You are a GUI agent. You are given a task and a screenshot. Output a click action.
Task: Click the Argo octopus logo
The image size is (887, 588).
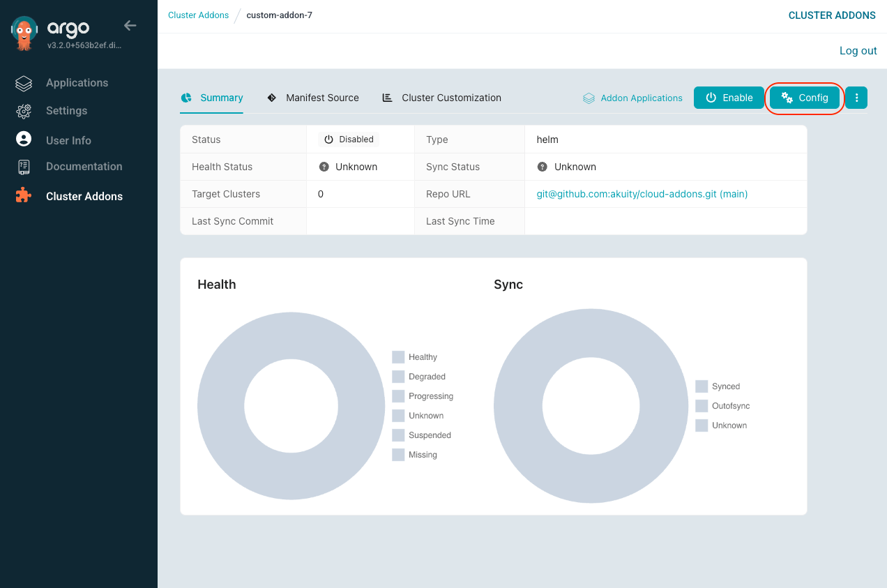point(24,33)
